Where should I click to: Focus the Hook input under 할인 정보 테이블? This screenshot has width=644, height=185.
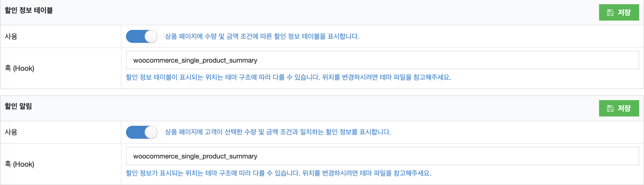click(x=382, y=60)
